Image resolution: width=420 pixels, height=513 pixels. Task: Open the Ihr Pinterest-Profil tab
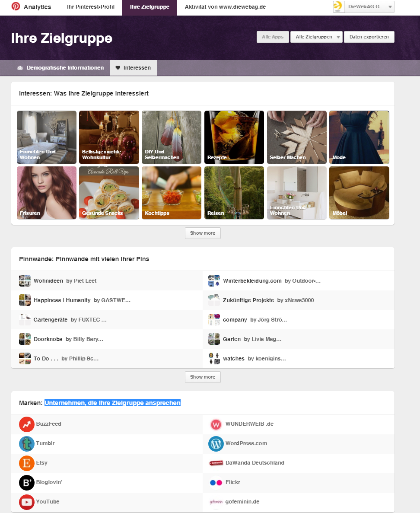coord(91,7)
